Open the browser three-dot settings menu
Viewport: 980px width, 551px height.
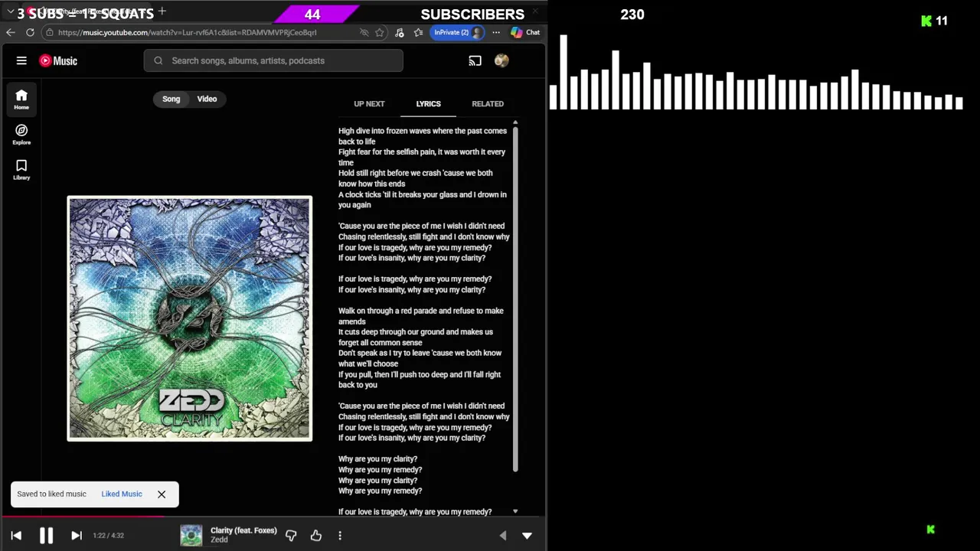[496, 32]
